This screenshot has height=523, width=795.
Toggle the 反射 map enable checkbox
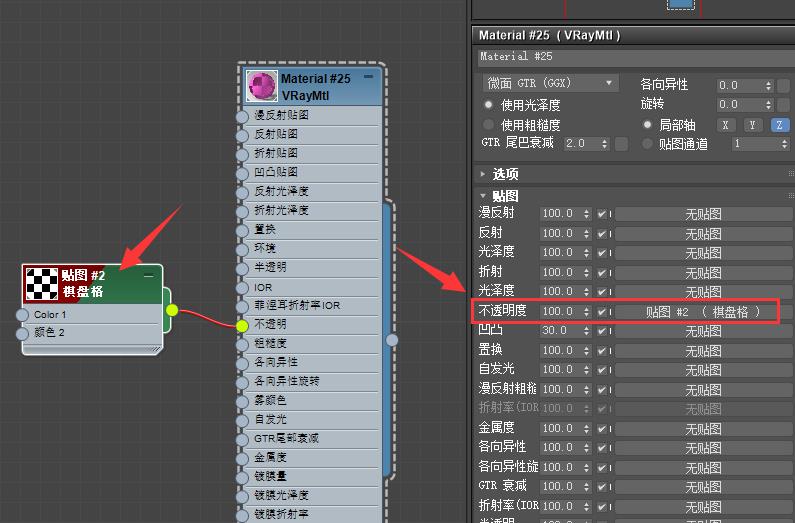click(x=602, y=234)
